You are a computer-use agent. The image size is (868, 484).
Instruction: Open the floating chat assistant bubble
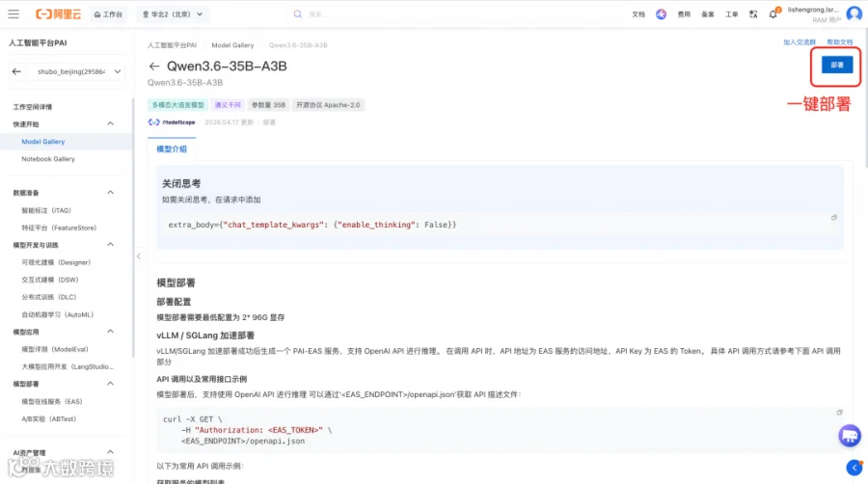849,436
